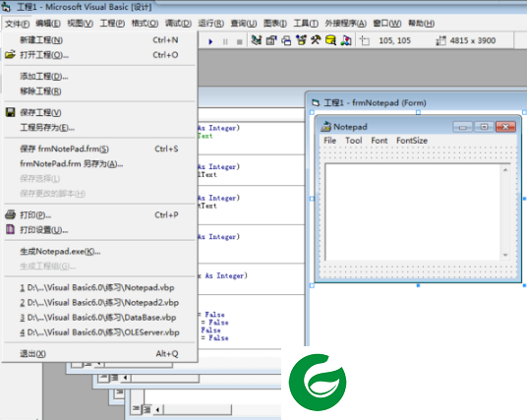Open Visual Component Manager icon
Screen dimensions: 527x420
[346, 40]
